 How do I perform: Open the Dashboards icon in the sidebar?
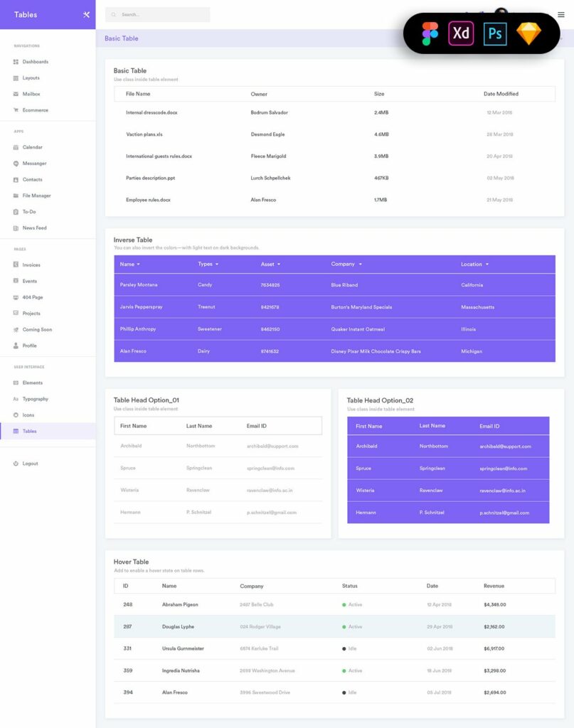point(16,61)
